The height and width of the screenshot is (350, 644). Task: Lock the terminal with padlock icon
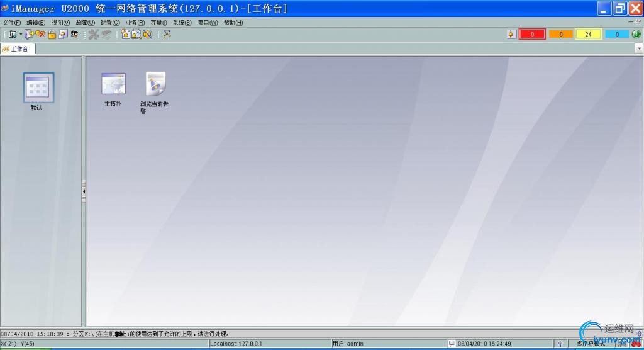[x=52, y=35]
